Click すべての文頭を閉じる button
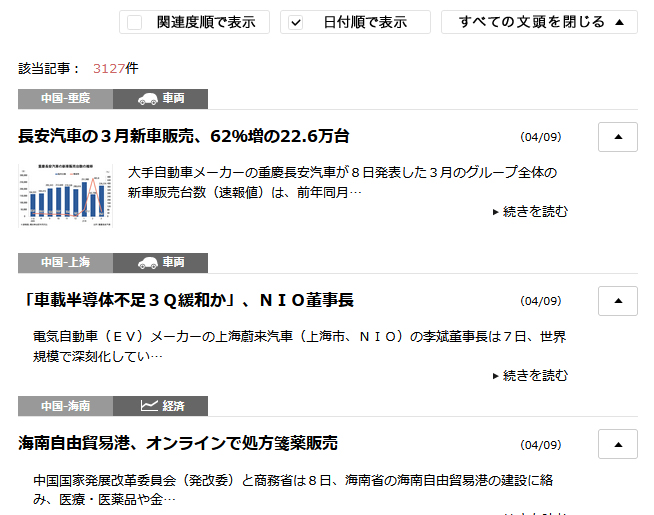The image size is (654, 515). pyautogui.click(x=539, y=22)
